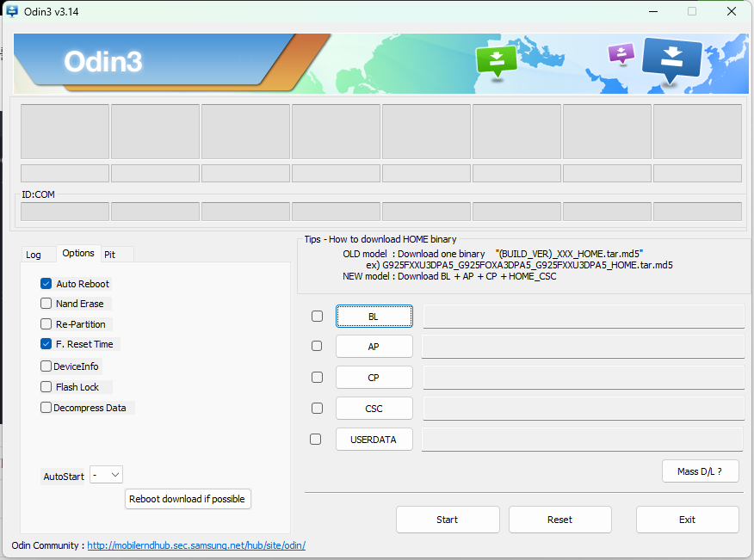Check Decompress Data option
Image resolution: width=754 pixels, height=560 pixels.
tap(46, 408)
